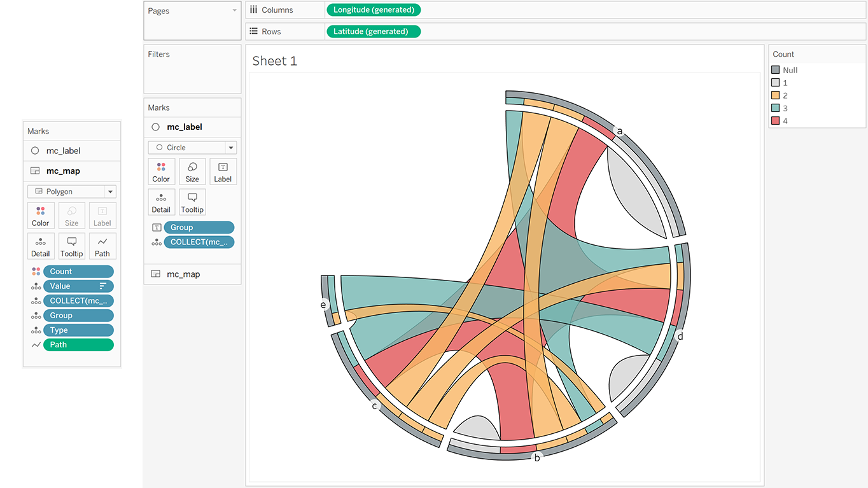
Task: Click the Color button under the Circle dropdown
Action: click(161, 172)
